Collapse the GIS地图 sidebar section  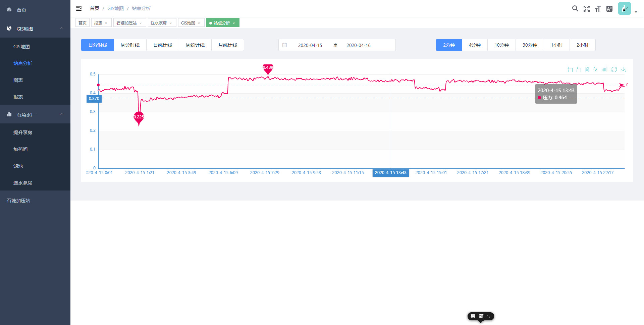62,29
